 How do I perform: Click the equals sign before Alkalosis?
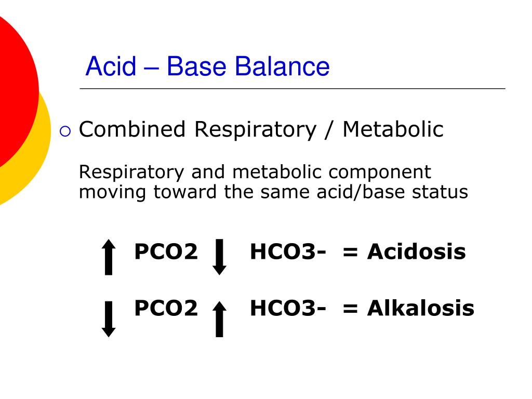click(x=350, y=309)
